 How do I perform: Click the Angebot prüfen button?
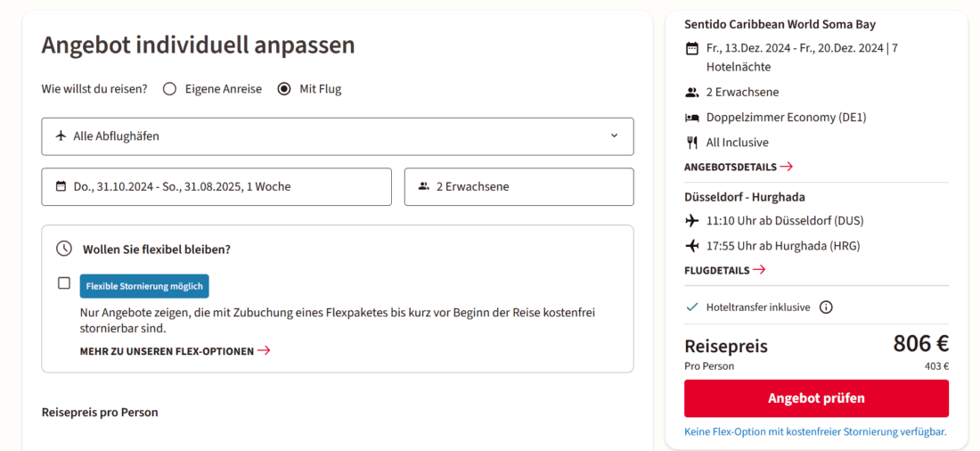(x=816, y=398)
